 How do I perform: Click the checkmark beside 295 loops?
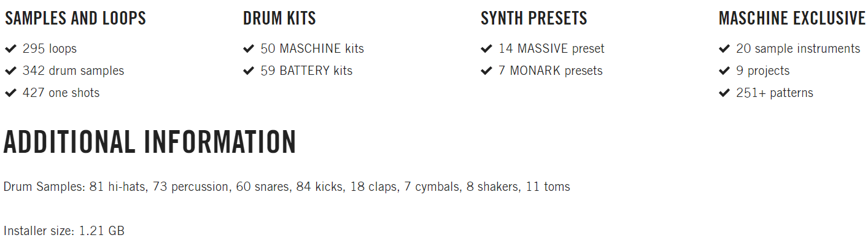(10, 48)
